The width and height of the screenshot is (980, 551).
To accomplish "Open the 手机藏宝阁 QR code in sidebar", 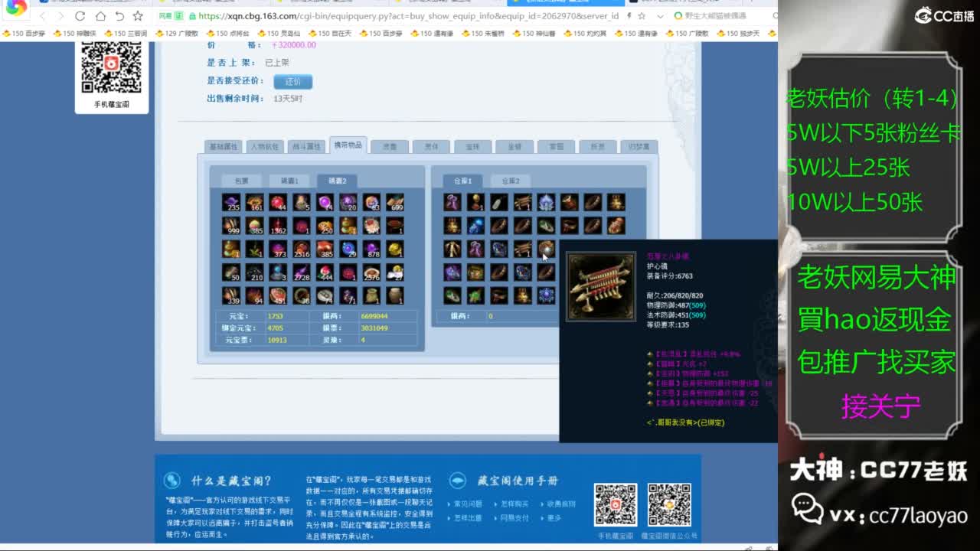I will 112,66.
